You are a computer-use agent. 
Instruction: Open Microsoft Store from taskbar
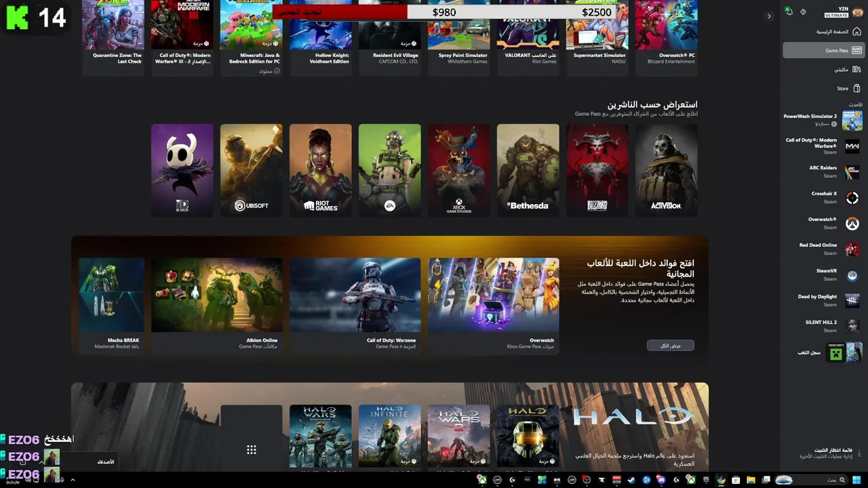tap(736, 480)
